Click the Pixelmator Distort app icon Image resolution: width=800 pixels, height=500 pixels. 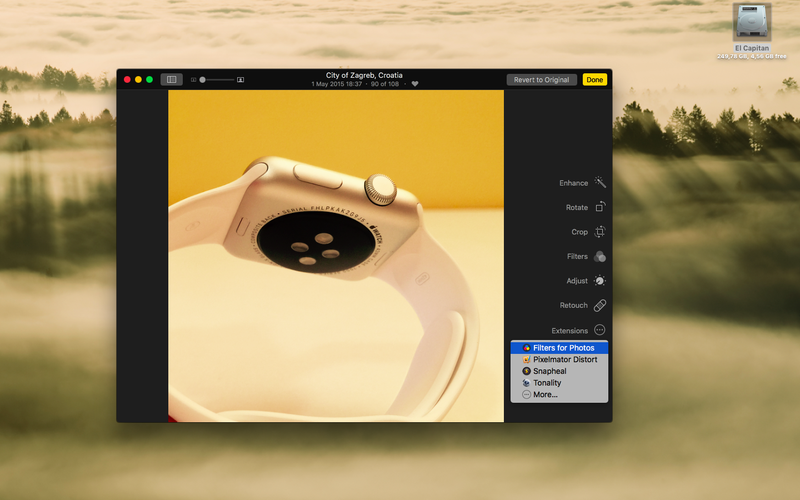[526, 359]
